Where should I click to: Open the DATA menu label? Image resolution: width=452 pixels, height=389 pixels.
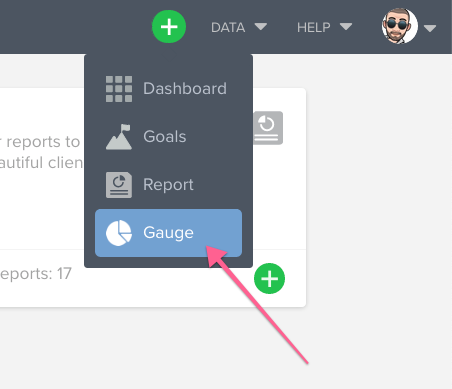228,27
